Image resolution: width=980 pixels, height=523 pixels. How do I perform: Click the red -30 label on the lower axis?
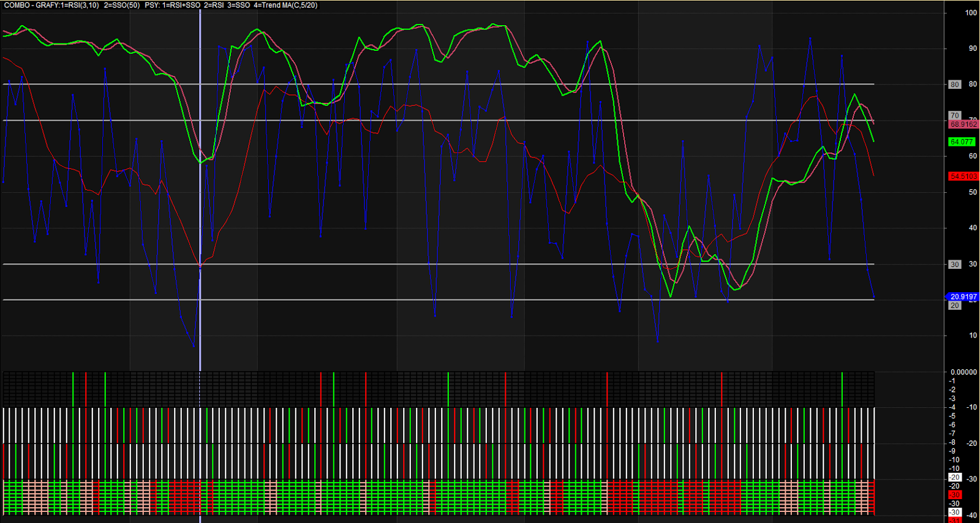pos(955,495)
